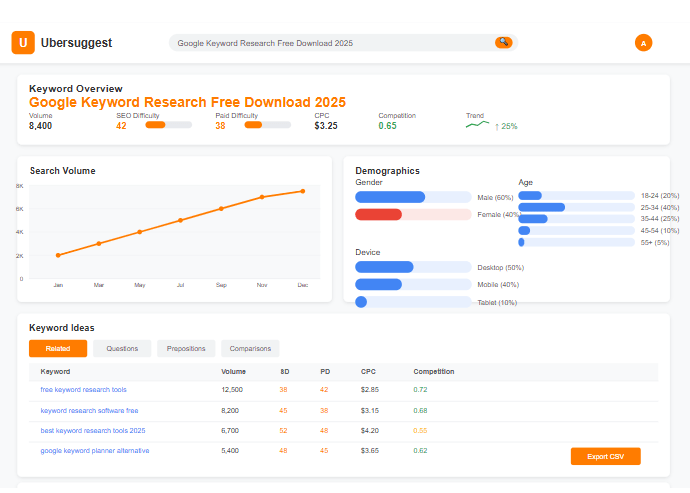Click the SEO Difficulty progress bar
Viewport: 690px width, 493px height.
click(x=168, y=126)
